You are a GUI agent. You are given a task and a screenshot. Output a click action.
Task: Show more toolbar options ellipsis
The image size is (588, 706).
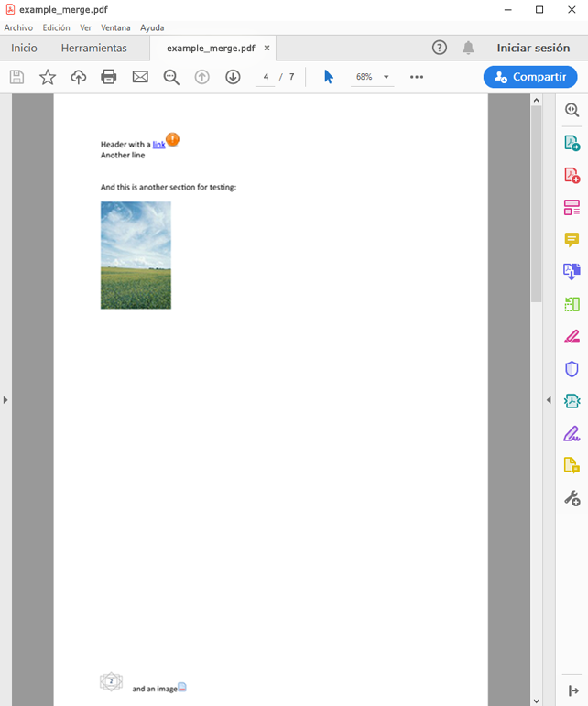pyautogui.click(x=417, y=77)
